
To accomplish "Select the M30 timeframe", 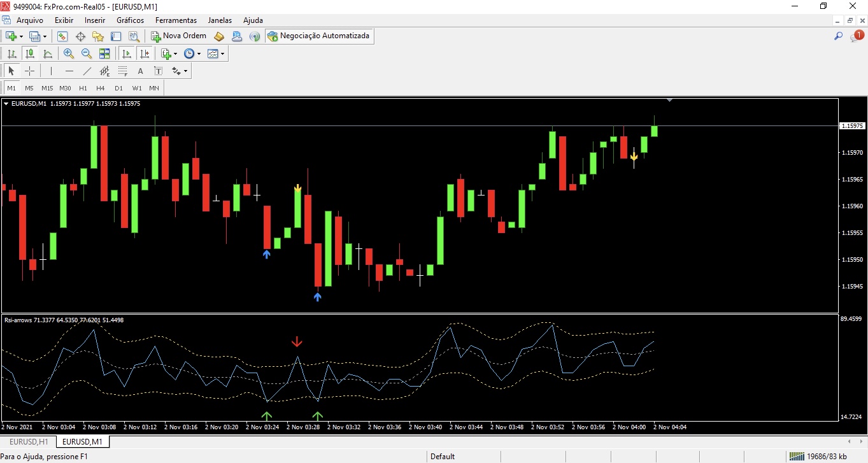I will 65,88.
